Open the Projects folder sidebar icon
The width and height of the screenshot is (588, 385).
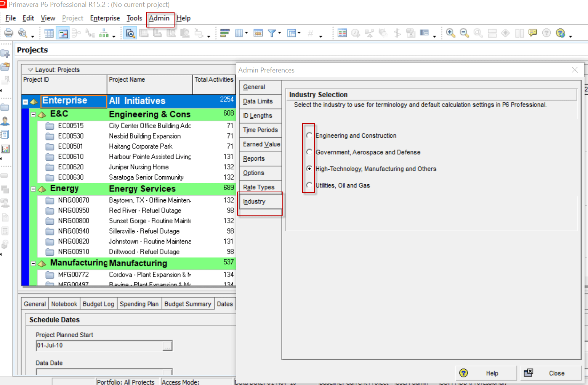[x=5, y=107]
